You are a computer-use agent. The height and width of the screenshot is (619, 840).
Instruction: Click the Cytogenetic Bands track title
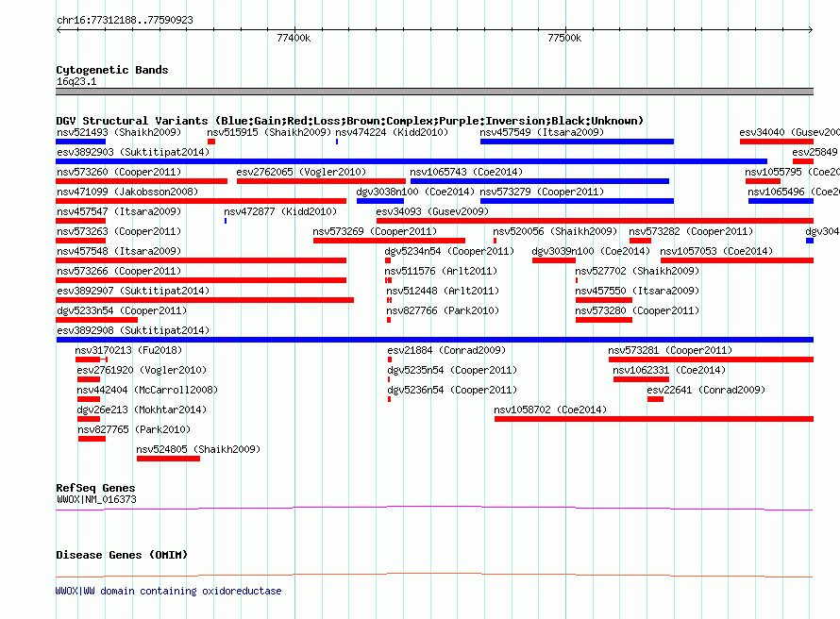[x=112, y=70]
